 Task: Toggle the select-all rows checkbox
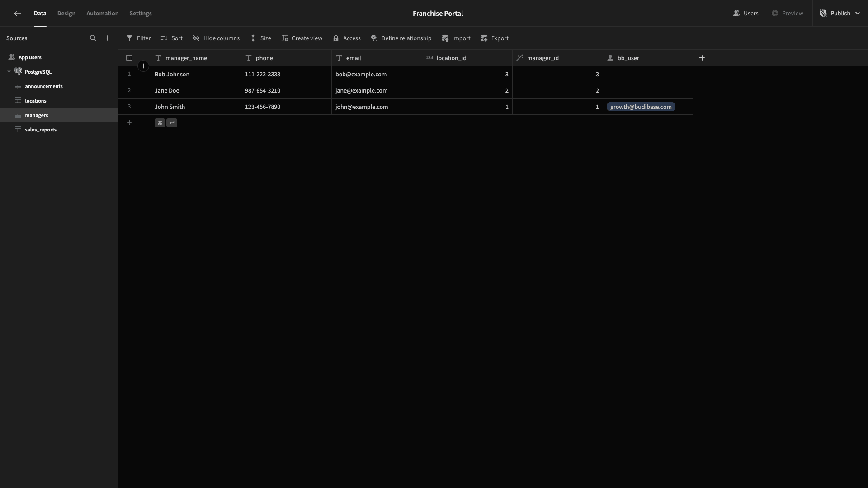tap(129, 58)
